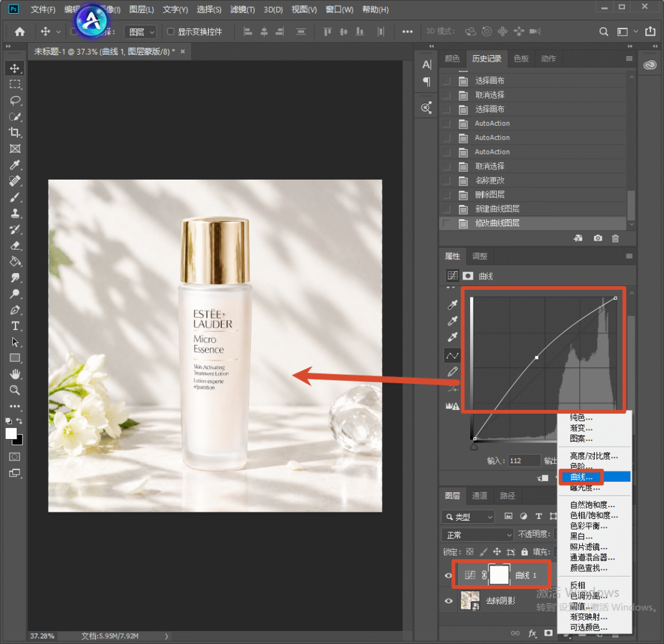Set history brush source for 新建曲线图层
The height and width of the screenshot is (644, 664).
point(446,209)
